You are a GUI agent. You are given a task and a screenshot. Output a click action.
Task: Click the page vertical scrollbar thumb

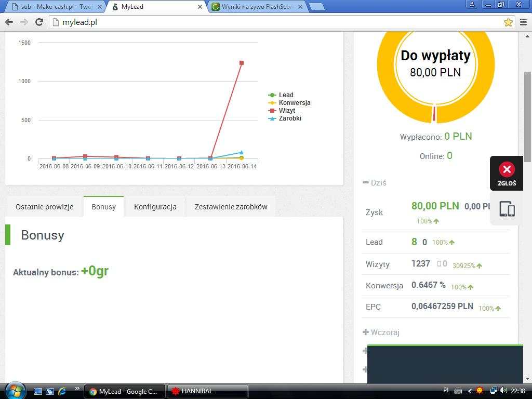pyautogui.click(x=527, y=117)
